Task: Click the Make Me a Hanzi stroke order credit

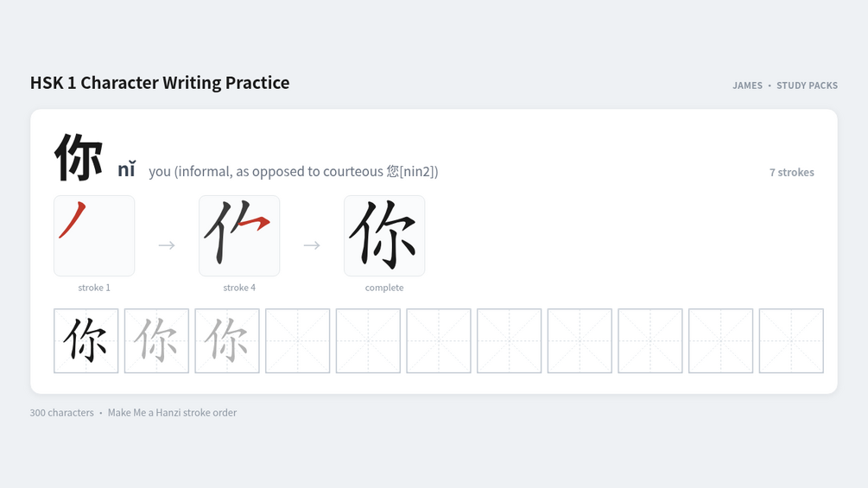Action: click(x=172, y=413)
